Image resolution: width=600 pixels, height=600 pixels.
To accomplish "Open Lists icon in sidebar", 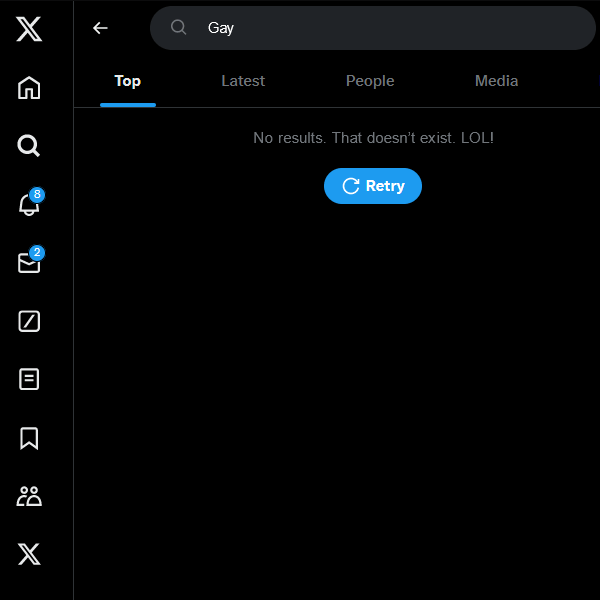I will (29, 380).
